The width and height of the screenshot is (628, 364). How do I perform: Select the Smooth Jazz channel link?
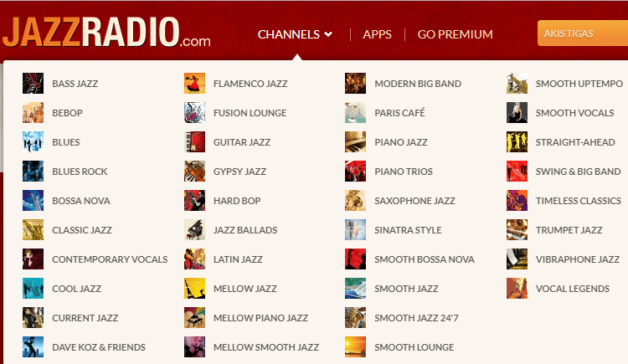tap(406, 289)
